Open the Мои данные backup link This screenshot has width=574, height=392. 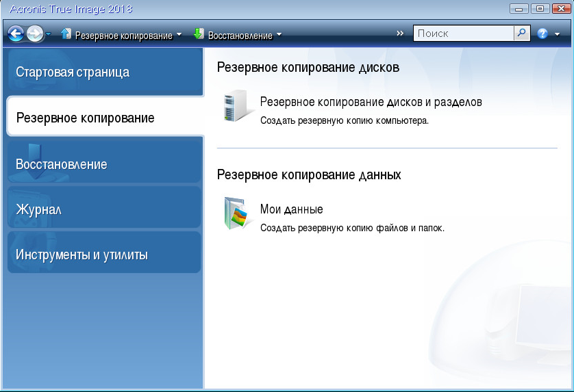coord(291,209)
